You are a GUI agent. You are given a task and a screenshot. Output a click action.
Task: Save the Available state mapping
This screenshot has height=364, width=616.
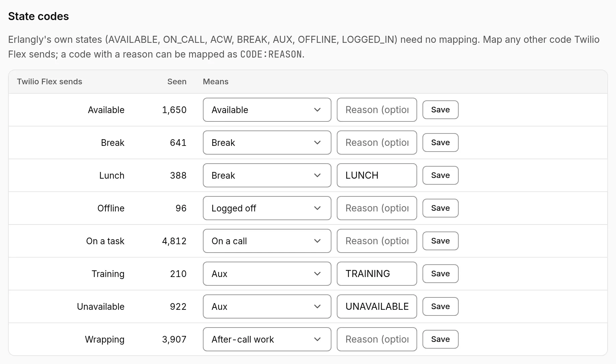(440, 110)
